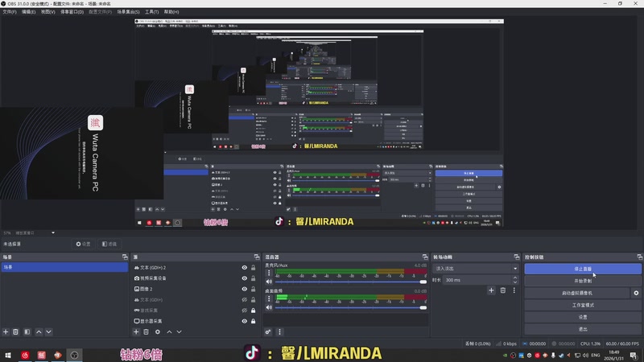The width and height of the screenshot is (644, 362).
Task: Click the transition duration 300 ms field
Action: pyautogui.click(x=477, y=280)
